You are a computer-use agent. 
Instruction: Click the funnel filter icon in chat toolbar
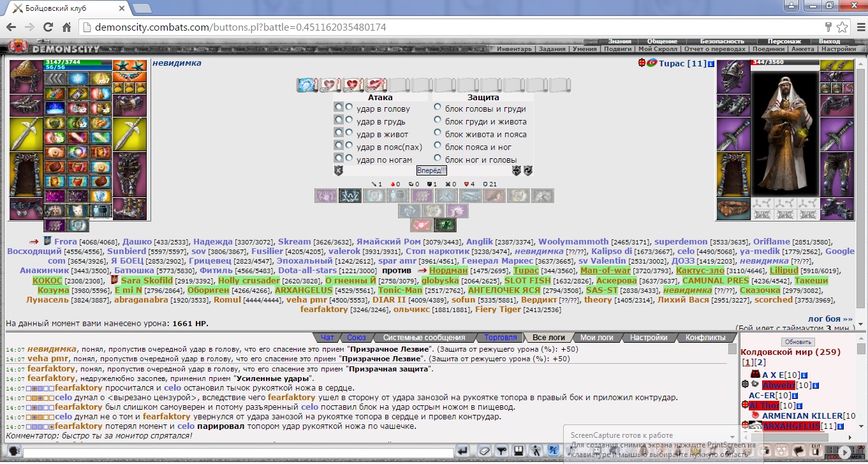tap(501, 451)
